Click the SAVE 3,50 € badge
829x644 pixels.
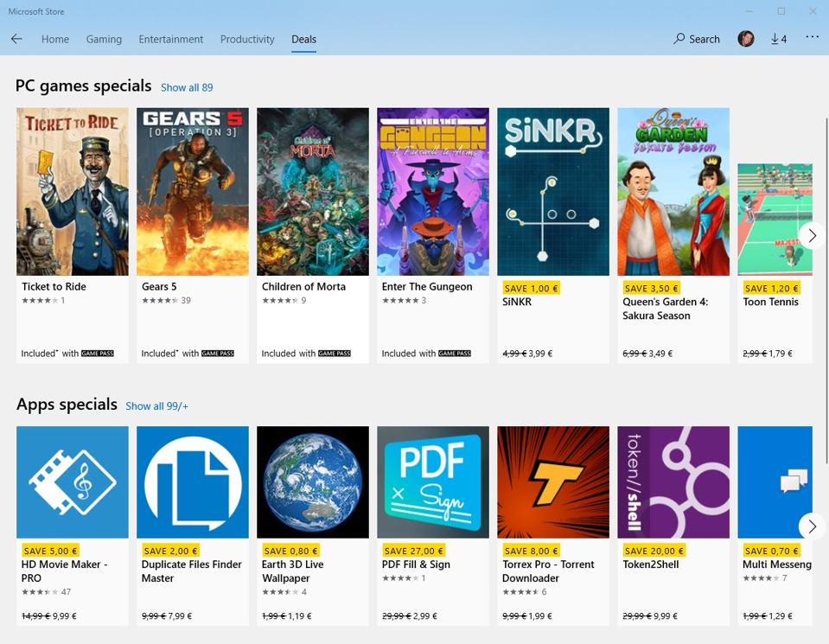click(x=651, y=288)
